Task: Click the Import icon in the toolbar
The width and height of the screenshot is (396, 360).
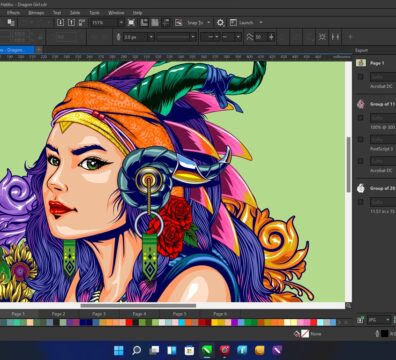Action: pyautogui.click(x=60, y=23)
